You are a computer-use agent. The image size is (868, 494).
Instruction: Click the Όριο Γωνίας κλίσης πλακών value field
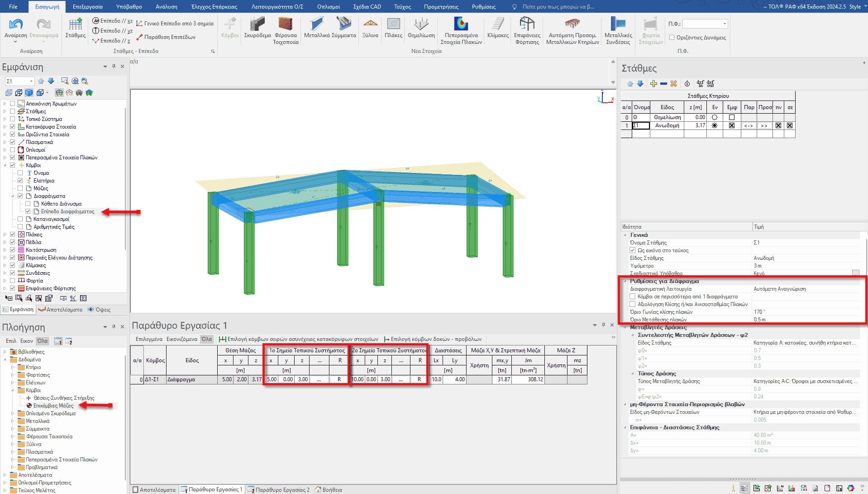click(806, 312)
